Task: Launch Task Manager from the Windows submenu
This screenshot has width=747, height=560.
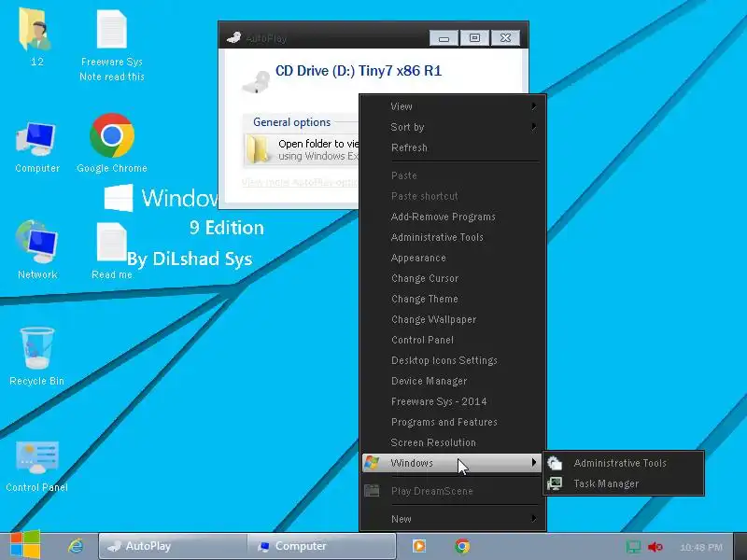Action: point(623,483)
